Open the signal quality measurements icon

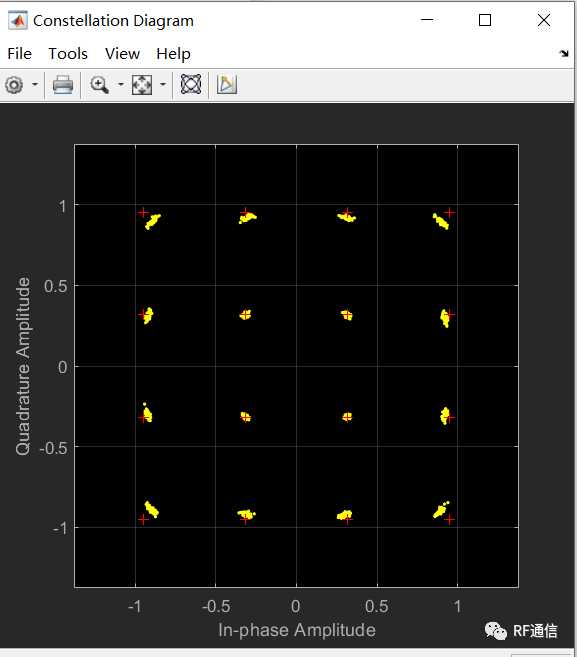(x=227, y=84)
